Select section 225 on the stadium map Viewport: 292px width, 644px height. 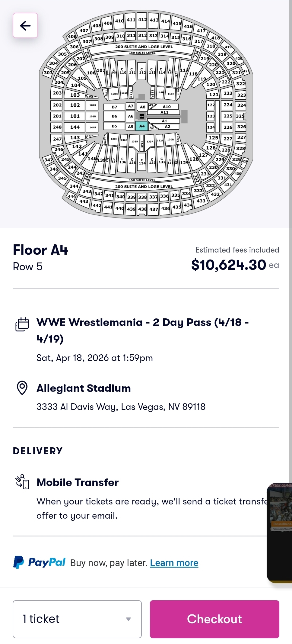228,116
